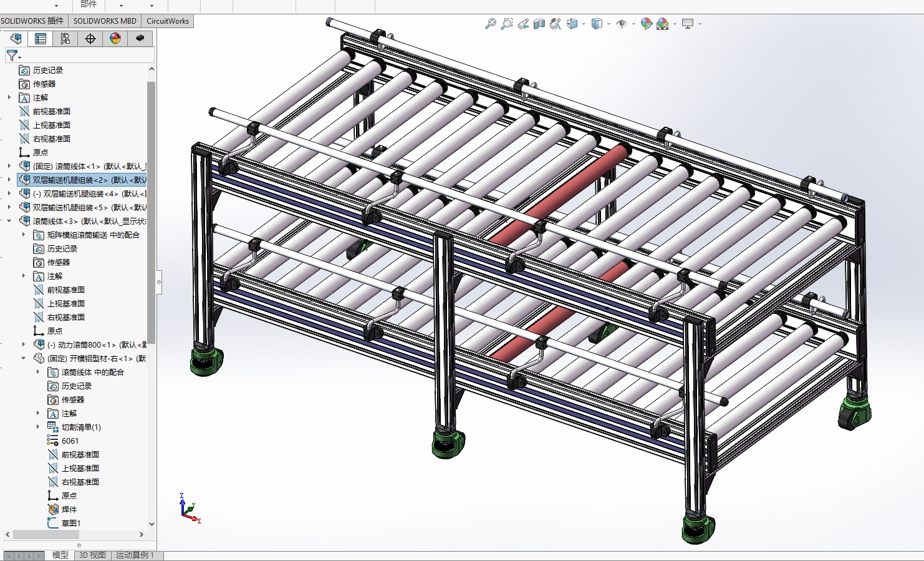Expand the 动力滚筒800<1> node

click(x=24, y=344)
